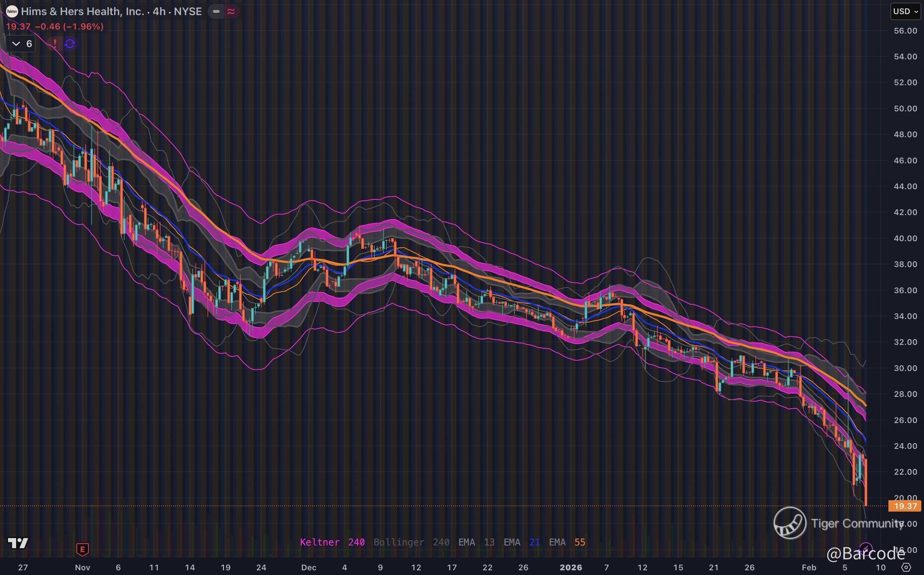Select the EMA 55 indicator label
Image resolution: width=924 pixels, height=575 pixels.
[567, 542]
